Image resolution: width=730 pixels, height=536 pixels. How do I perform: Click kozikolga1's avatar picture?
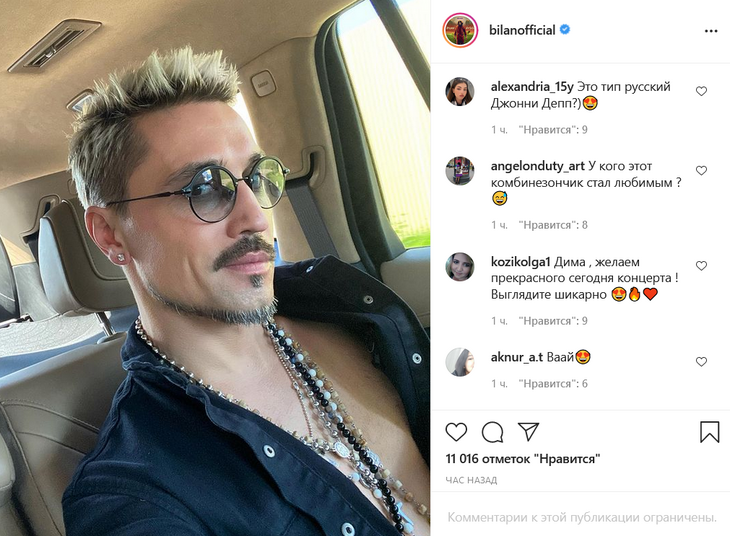click(460, 267)
